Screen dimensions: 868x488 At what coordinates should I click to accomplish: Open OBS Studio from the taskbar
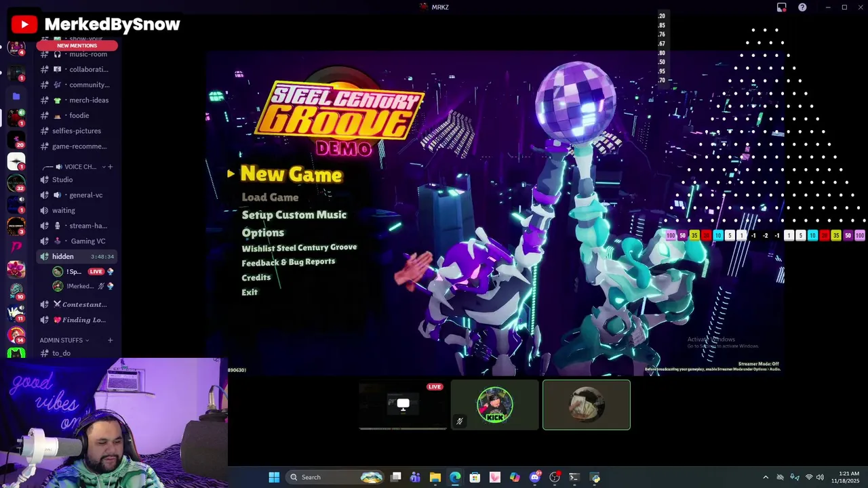coord(555,477)
